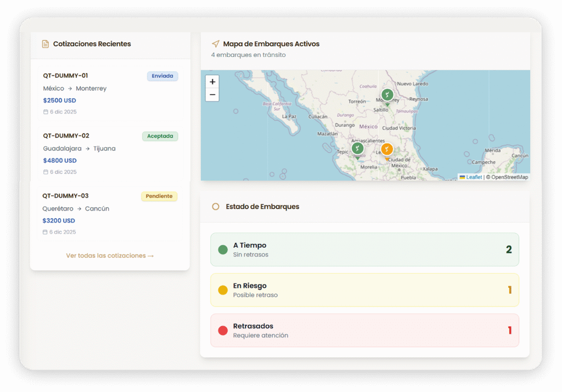Screen dimensions: 562x392
Task: Open the Retrasados status card
Action: (x=364, y=330)
